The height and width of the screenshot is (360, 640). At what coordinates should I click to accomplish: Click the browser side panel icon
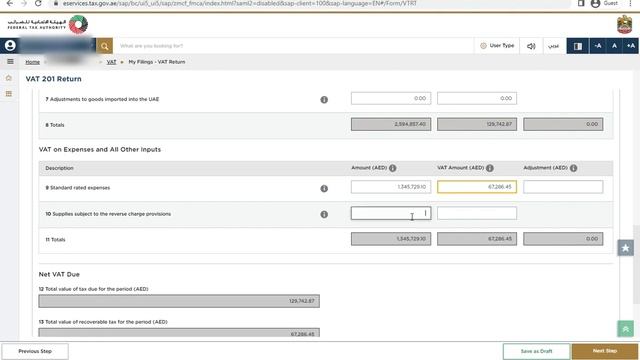[581, 3]
